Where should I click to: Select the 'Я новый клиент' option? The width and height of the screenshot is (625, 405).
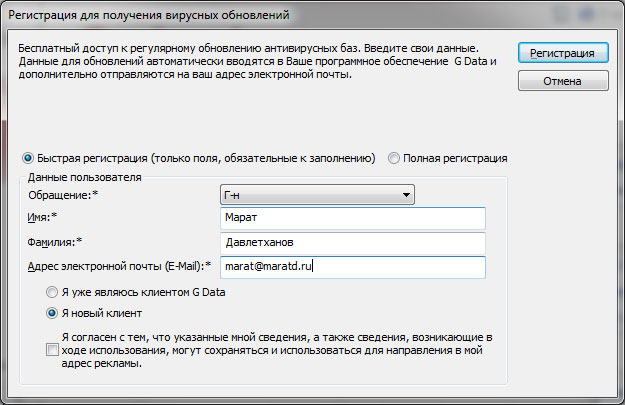point(53,313)
